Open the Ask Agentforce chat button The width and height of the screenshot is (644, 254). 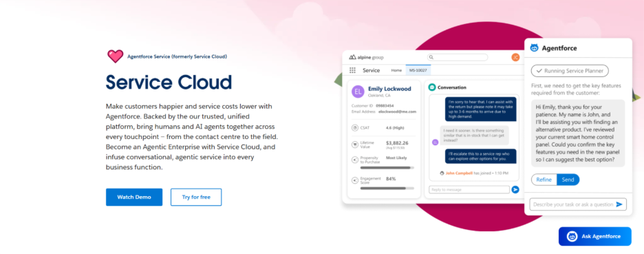[594, 236]
